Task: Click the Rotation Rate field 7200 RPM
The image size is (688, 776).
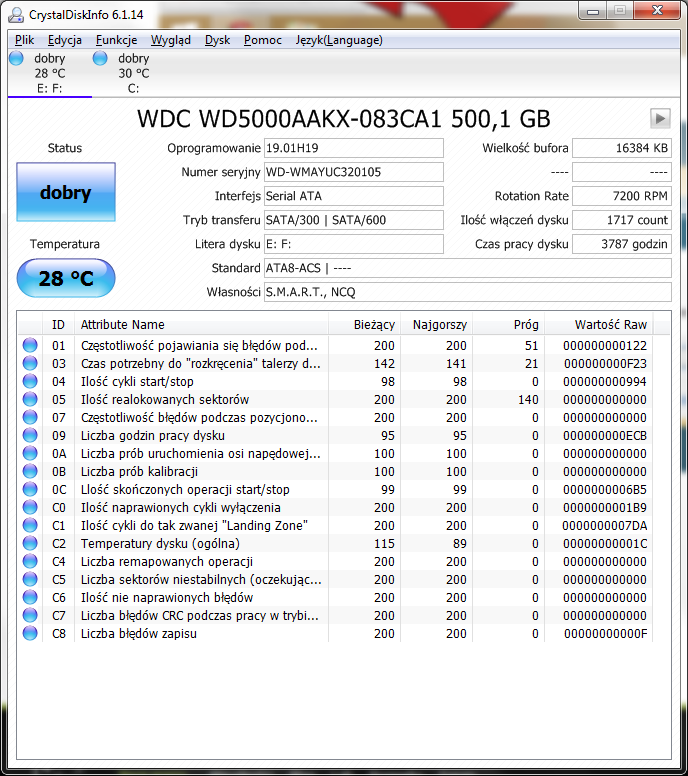Action: [x=622, y=196]
